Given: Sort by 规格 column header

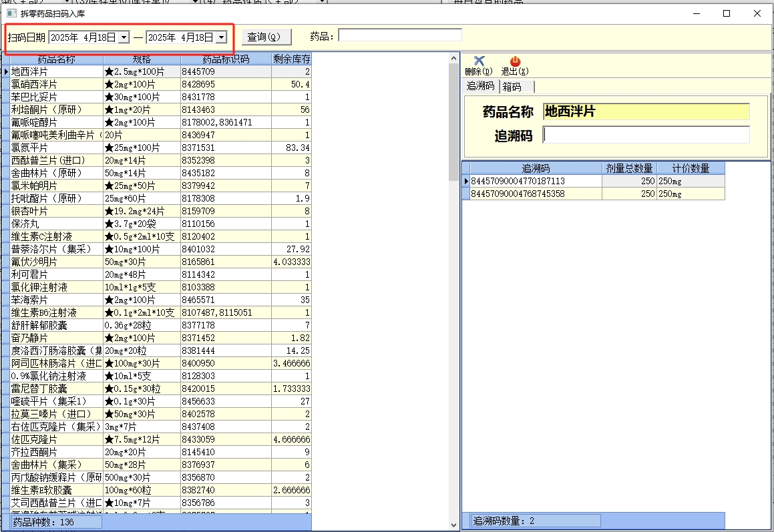Looking at the screenshot, I should pos(142,59).
